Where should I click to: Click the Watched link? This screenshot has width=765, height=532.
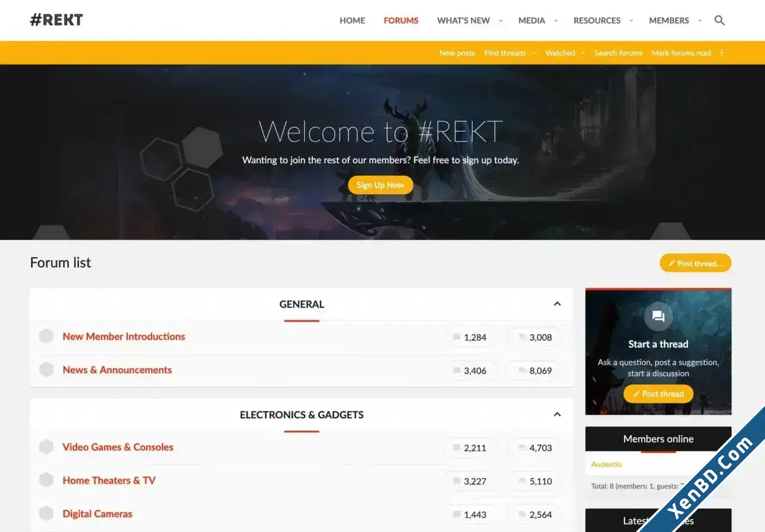coord(560,53)
